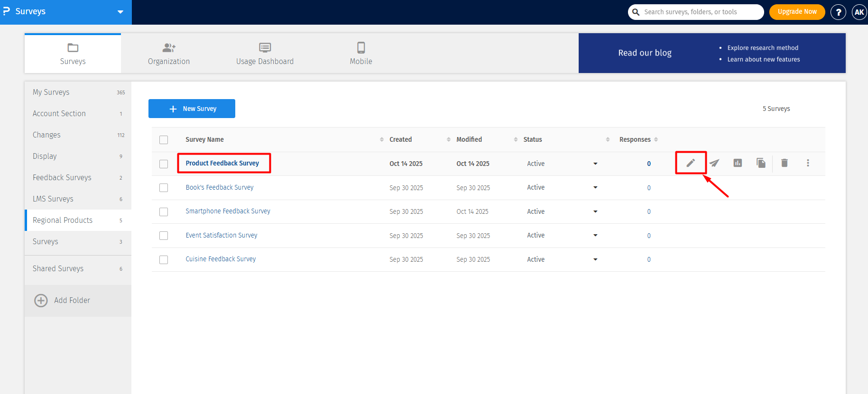This screenshot has height=394, width=868.
Task: Toggle the select-all checkbox in table header
Action: click(164, 140)
